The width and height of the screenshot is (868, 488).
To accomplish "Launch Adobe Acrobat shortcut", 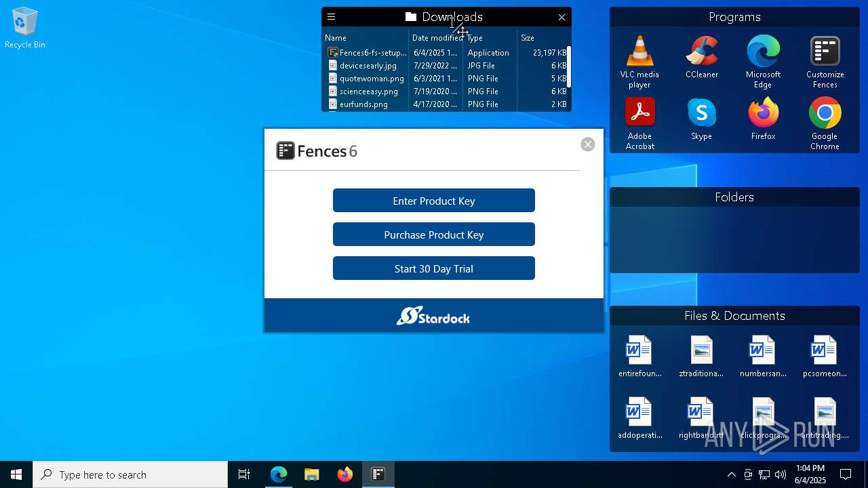I will click(x=639, y=123).
